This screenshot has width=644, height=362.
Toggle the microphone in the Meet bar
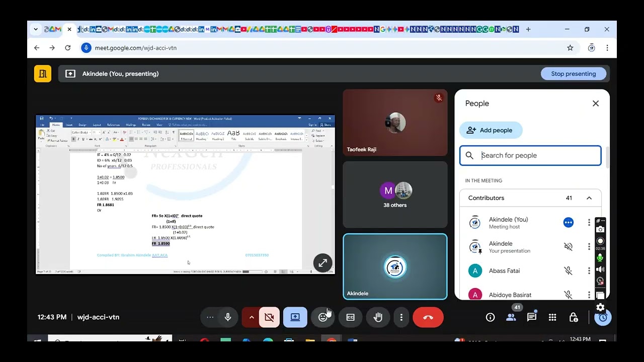[x=228, y=317]
